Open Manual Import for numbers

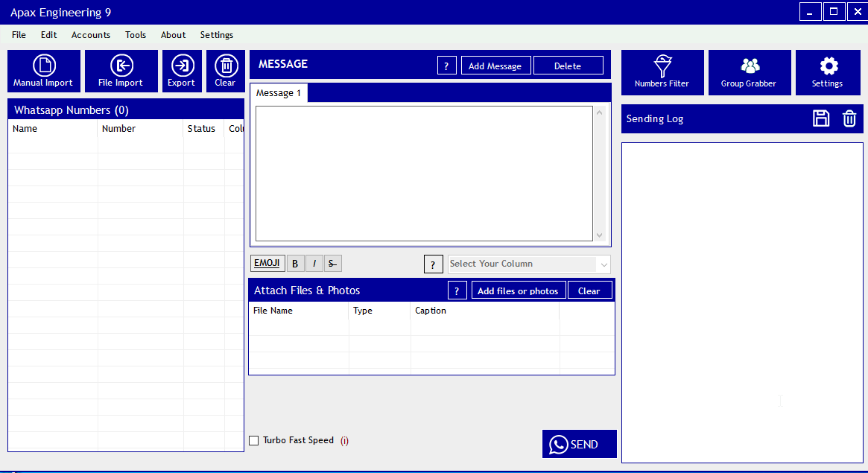44,72
